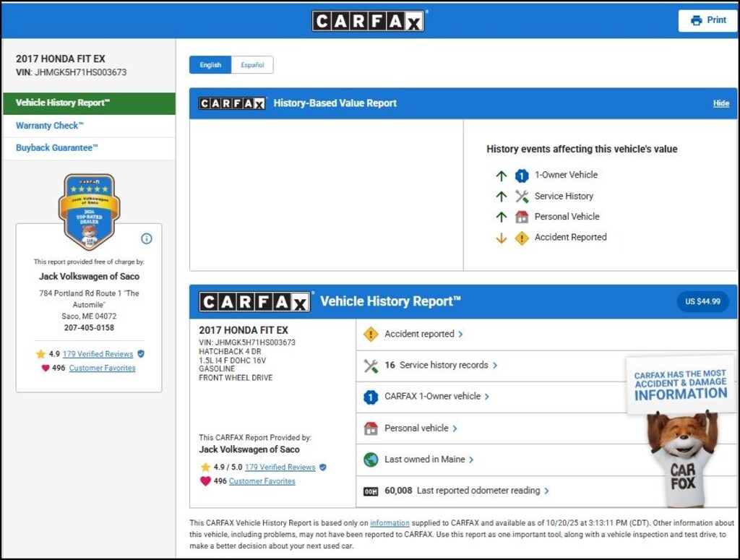Expand 16 Service history records
The image size is (740, 560).
coord(441,366)
